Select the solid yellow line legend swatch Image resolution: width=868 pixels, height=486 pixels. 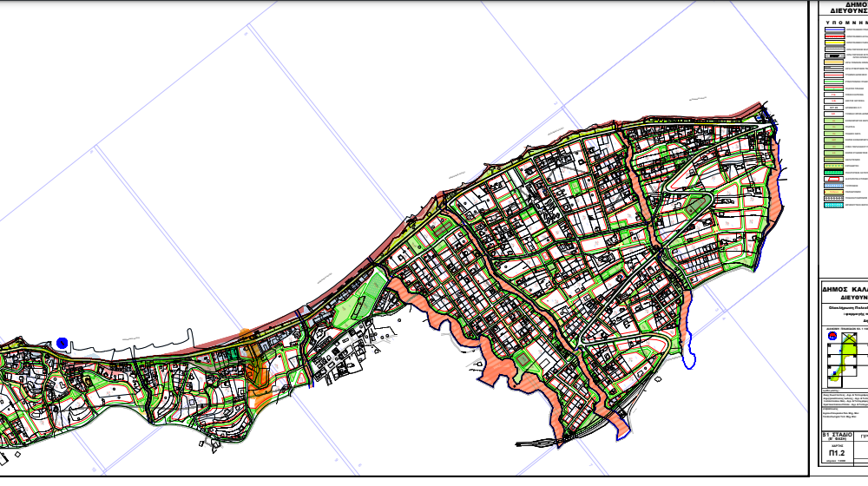(x=834, y=43)
